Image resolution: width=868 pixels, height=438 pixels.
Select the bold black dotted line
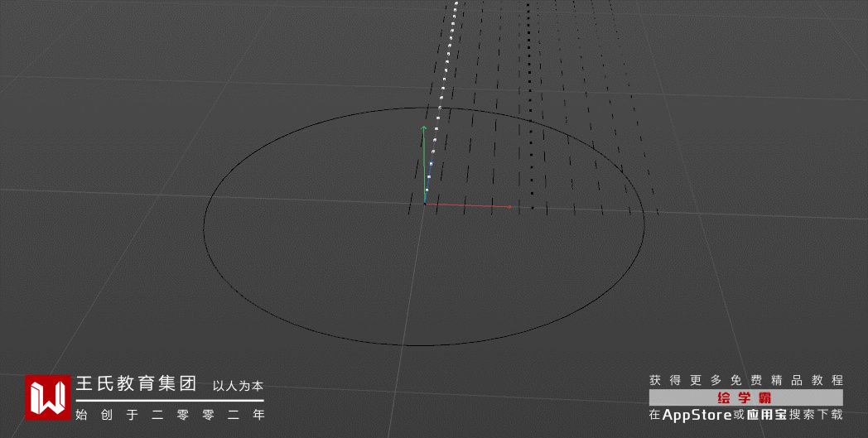point(530,104)
